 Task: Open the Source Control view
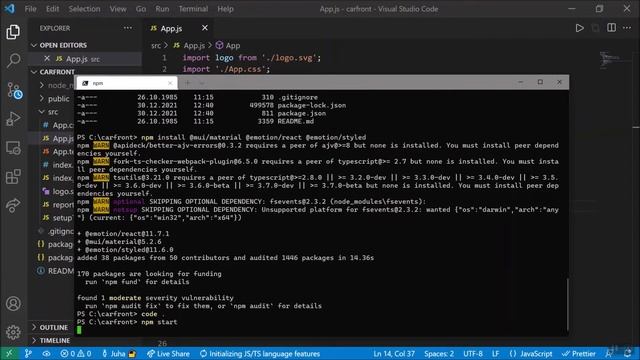[x=14, y=90]
